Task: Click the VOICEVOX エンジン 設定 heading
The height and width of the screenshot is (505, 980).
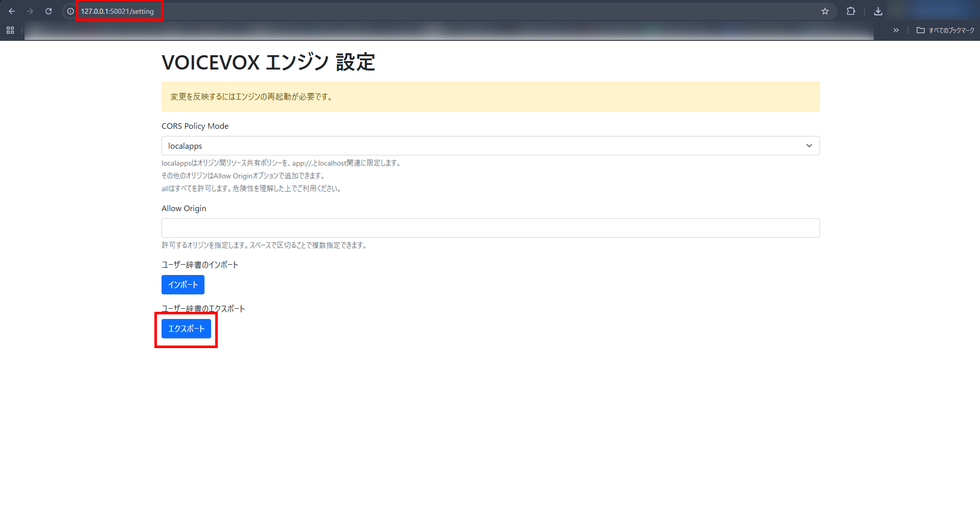Action: [x=268, y=63]
